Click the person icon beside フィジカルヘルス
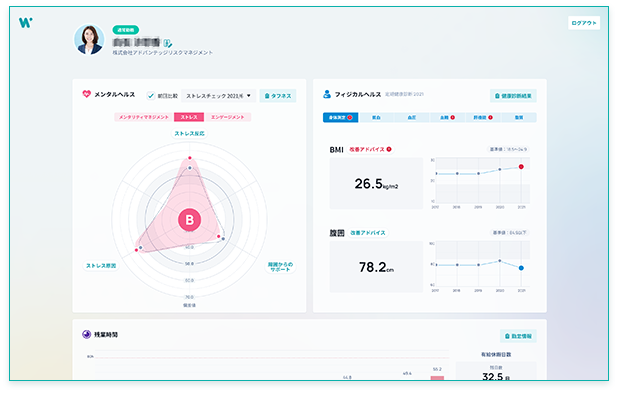This screenshot has width=618, height=394. pos(327,94)
